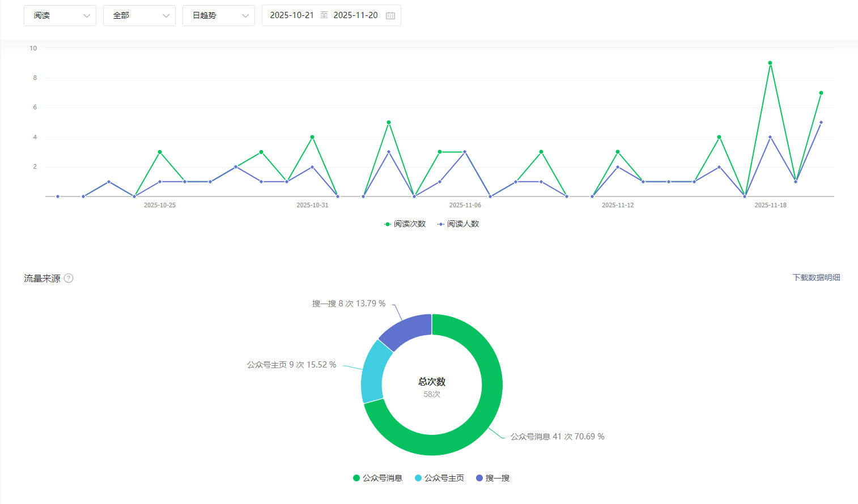Open the 阅读 metric dropdown
This screenshot has height=504, width=858.
pyautogui.click(x=60, y=15)
